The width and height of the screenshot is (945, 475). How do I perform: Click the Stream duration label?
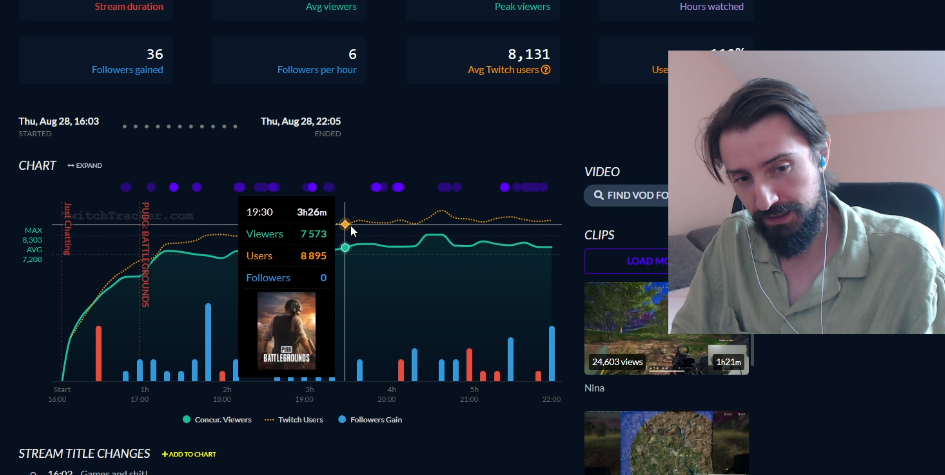pos(129,7)
